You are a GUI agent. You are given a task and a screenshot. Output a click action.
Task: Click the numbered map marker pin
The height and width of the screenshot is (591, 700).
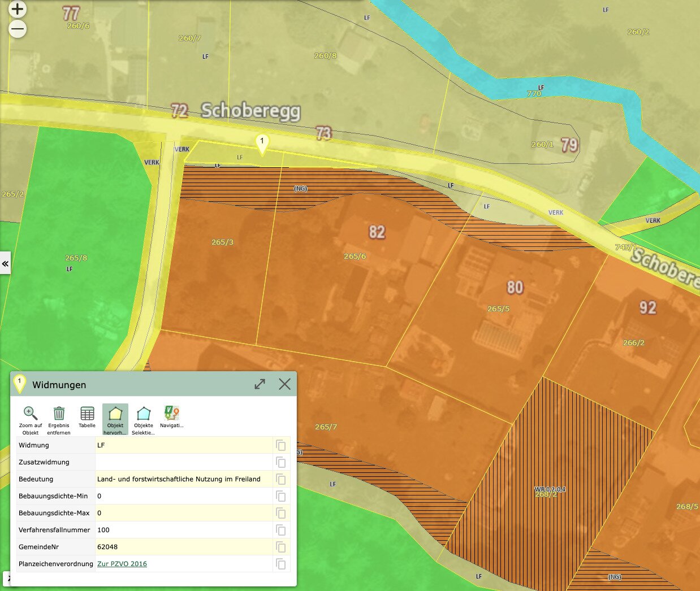pos(262,145)
